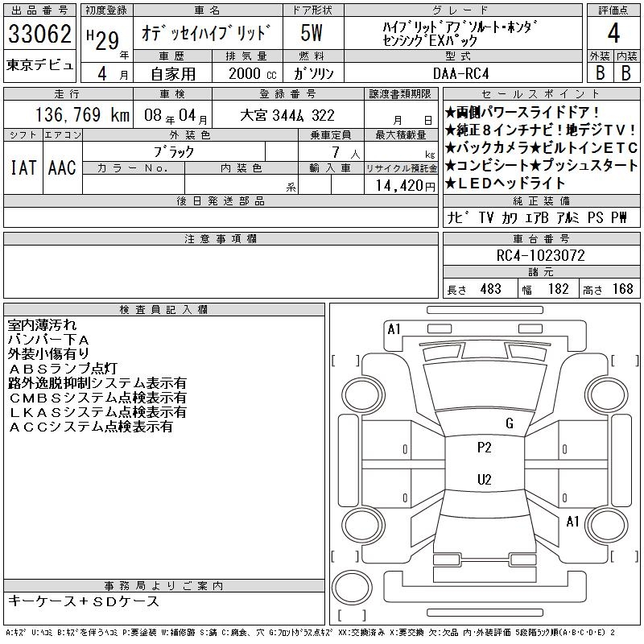Viewport: 644px width, 644px height.
Task: Click the "車台番号" header label
Action: tap(541, 238)
